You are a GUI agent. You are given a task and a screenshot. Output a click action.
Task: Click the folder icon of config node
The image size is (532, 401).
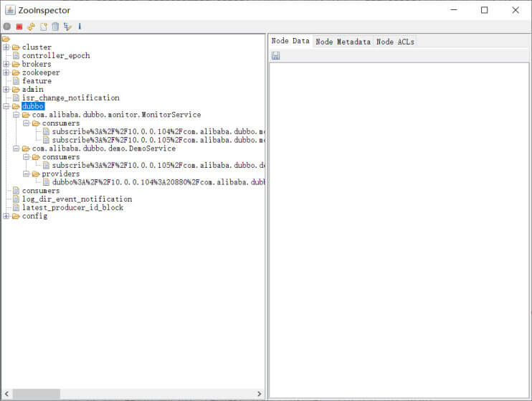16,216
